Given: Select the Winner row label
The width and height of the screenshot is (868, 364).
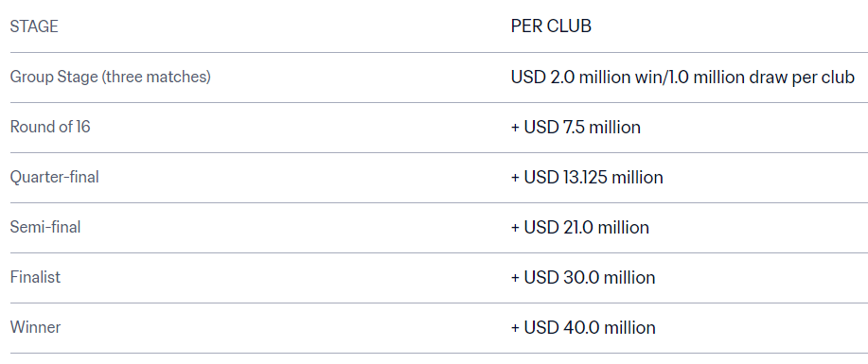Looking at the screenshot, I should click(35, 327).
